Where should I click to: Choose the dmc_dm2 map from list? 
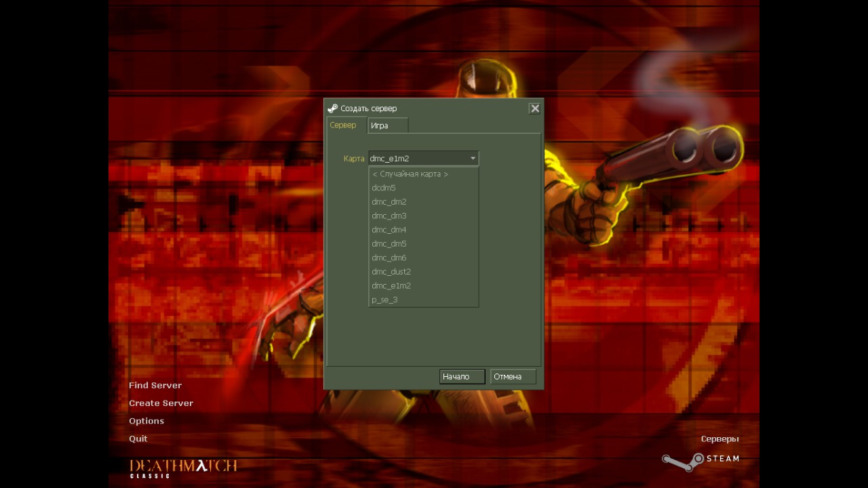click(x=424, y=202)
